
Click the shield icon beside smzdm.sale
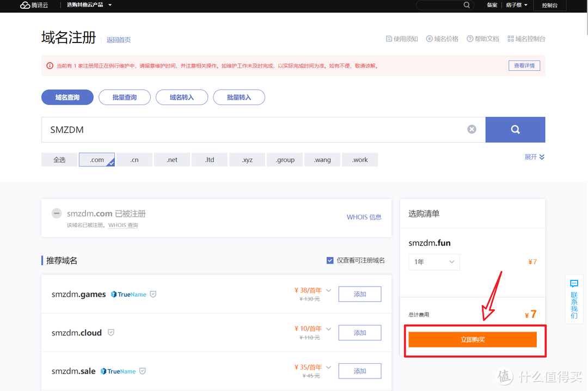(143, 371)
